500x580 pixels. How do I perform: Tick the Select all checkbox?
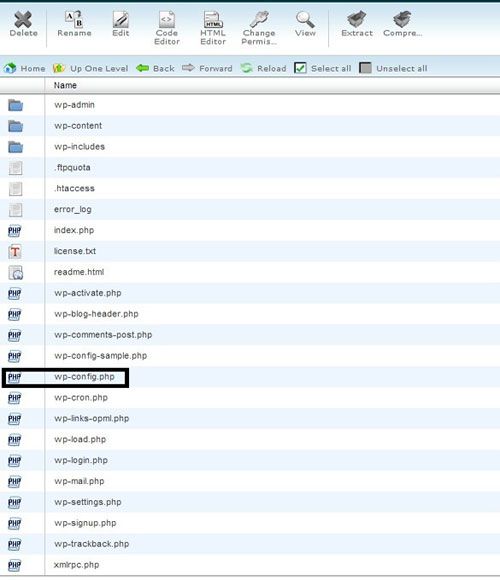(x=300, y=68)
